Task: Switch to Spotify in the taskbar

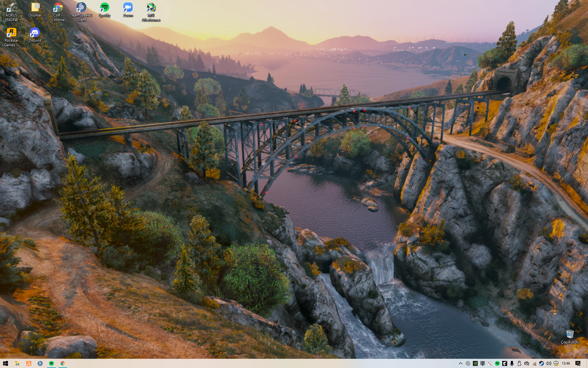Action: click(51, 363)
